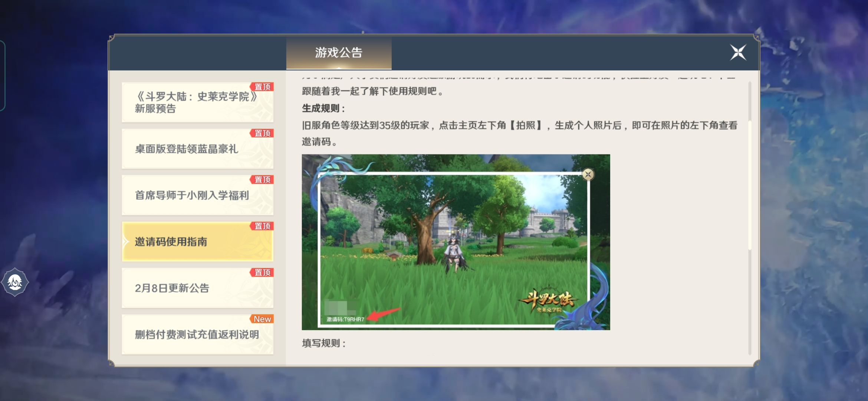Click the invite code example screenshot
Image resolution: width=868 pixels, height=401 pixels.
click(456, 242)
